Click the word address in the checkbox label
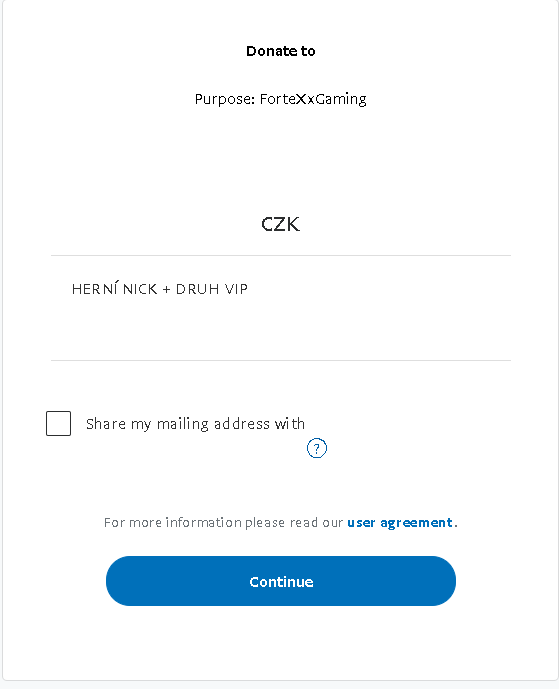The height and width of the screenshot is (689, 559). tap(242, 424)
